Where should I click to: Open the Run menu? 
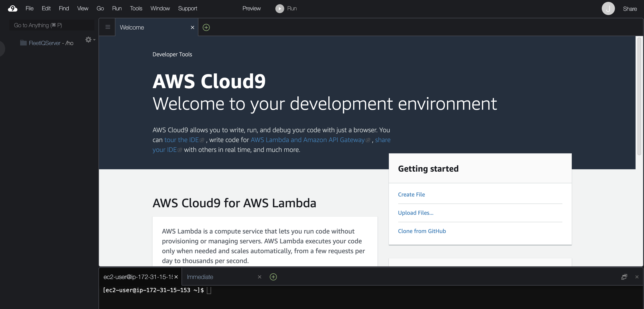tap(117, 8)
